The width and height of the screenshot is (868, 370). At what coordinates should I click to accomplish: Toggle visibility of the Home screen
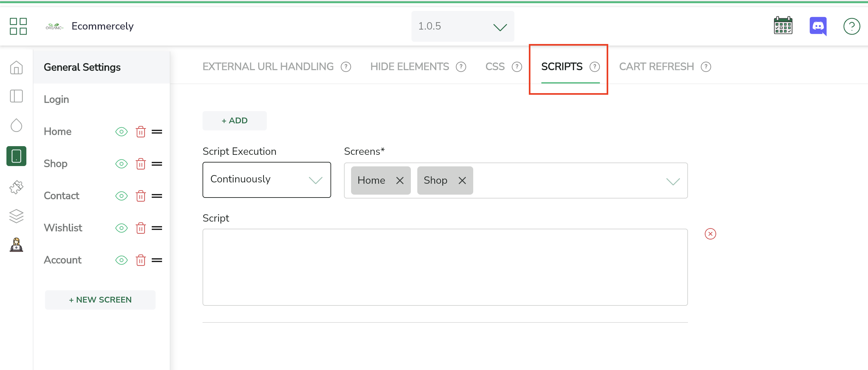121,132
